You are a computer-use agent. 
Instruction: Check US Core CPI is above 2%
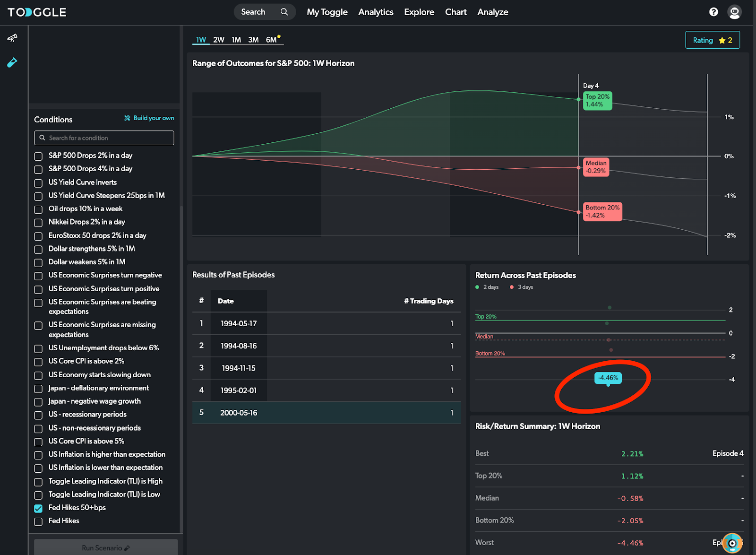(x=38, y=362)
